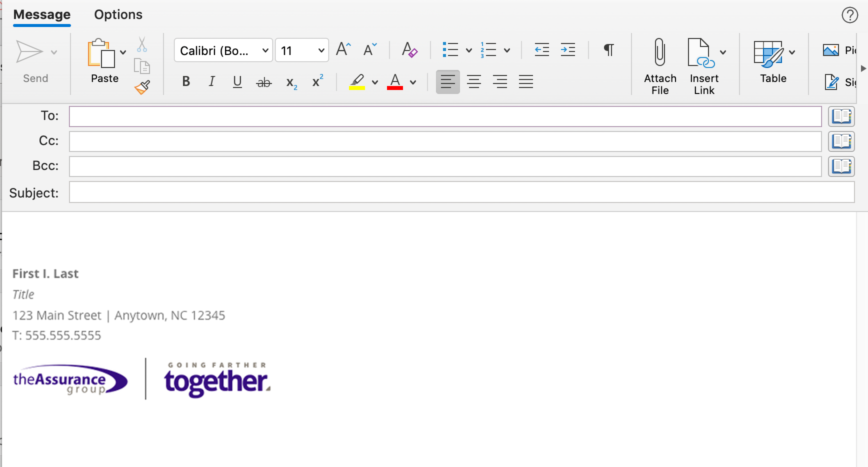The image size is (868, 467).
Task: Click the Paste clipboard icon
Action: coord(101,53)
